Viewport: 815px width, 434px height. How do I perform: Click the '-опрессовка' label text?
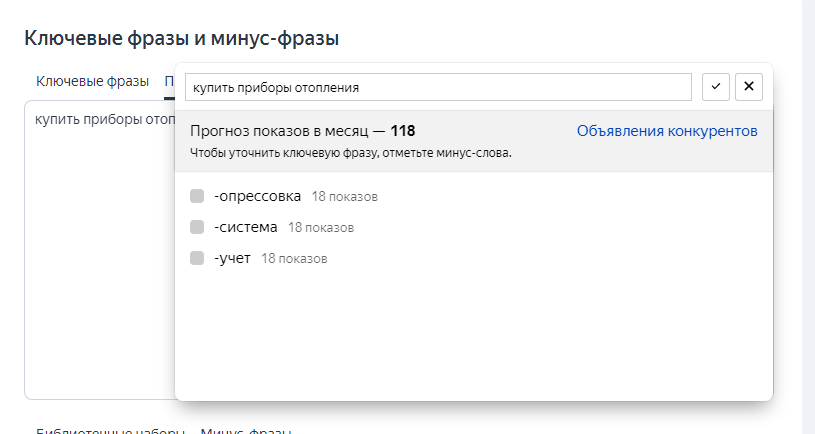click(x=257, y=196)
